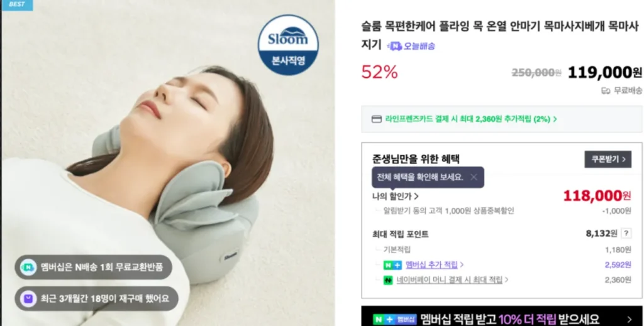The image size is (644, 326).
Task: Open the membership banner arrow at bottom
Action: pos(630,319)
